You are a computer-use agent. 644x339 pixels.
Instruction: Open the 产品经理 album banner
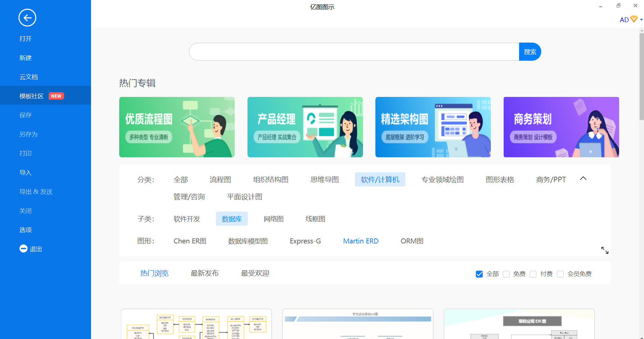click(x=305, y=127)
